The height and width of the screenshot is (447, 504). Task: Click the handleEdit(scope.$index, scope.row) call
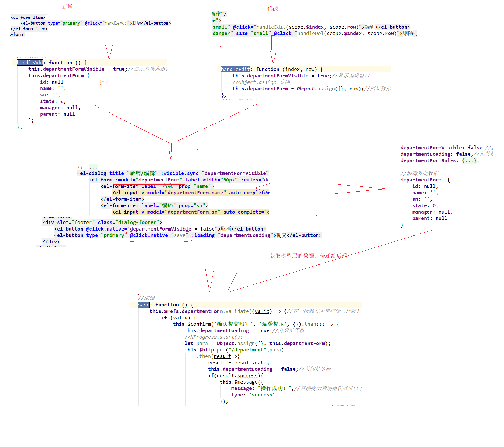(308, 27)
